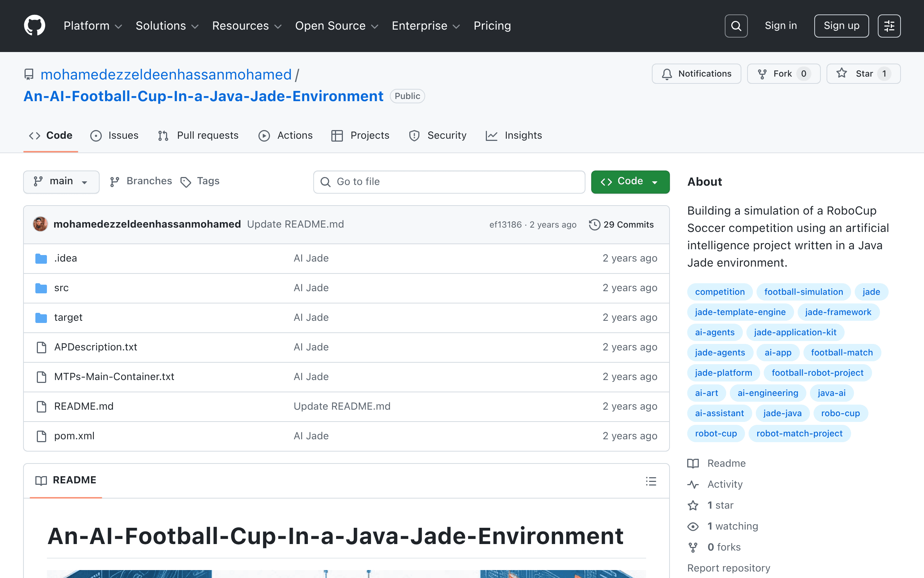Image resolution: width=924 pixels, height=578 pixels.
Task: Star the repository with Star button
Action: point(863,74)
